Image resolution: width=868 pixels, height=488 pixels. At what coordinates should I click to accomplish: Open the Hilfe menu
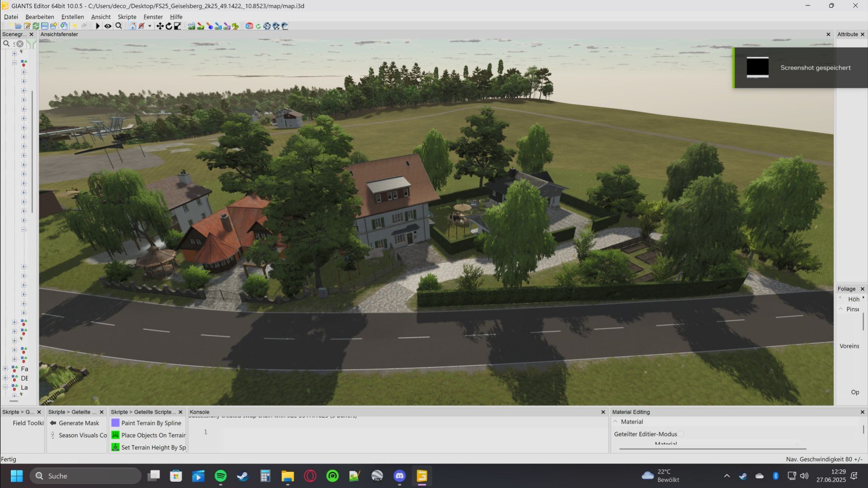176,17
